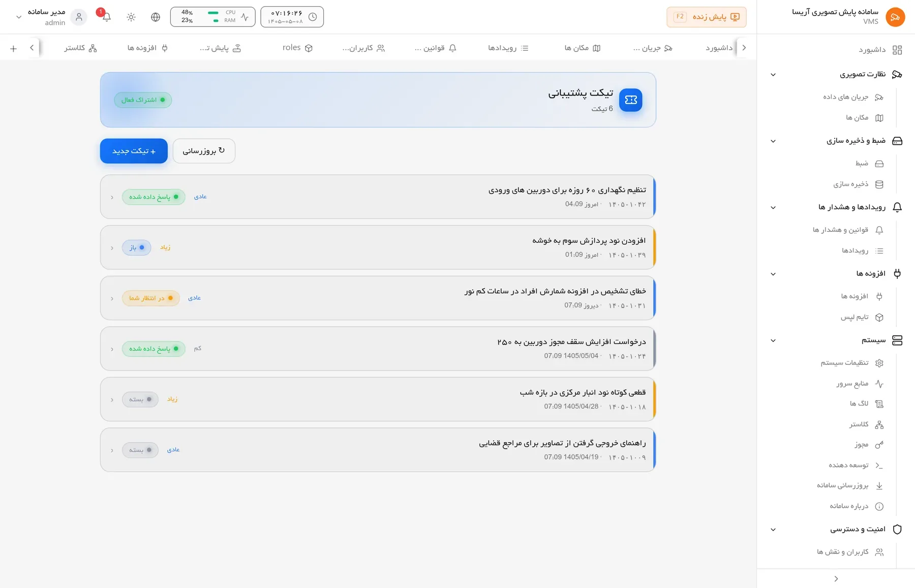
Task: Click the blue support ticket header icon
Action: click(x=631, y=100)
